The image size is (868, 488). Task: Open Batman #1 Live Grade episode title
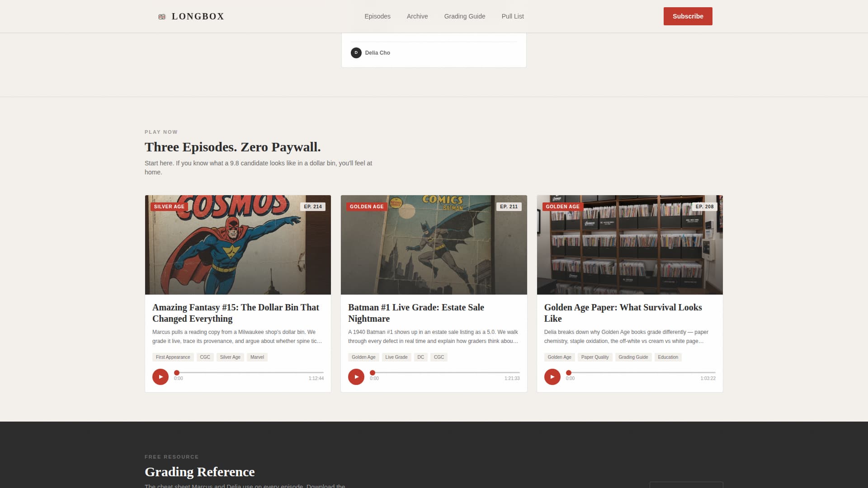[x=416, y=313]
